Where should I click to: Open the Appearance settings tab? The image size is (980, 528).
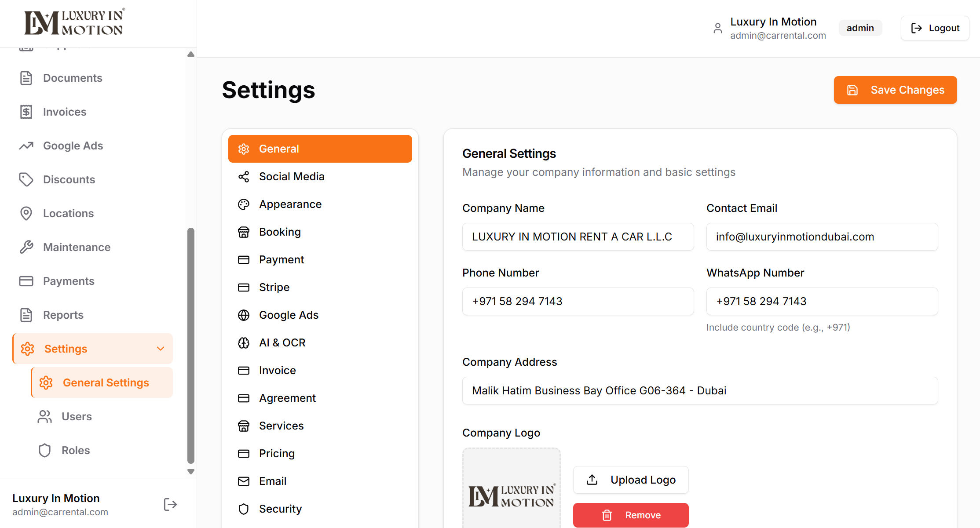tap(290, 204)
